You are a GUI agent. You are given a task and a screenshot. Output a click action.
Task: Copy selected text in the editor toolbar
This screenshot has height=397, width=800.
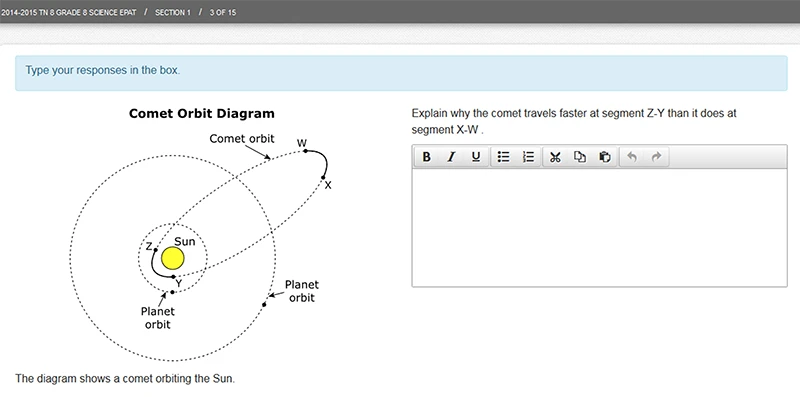pos(580,157)
